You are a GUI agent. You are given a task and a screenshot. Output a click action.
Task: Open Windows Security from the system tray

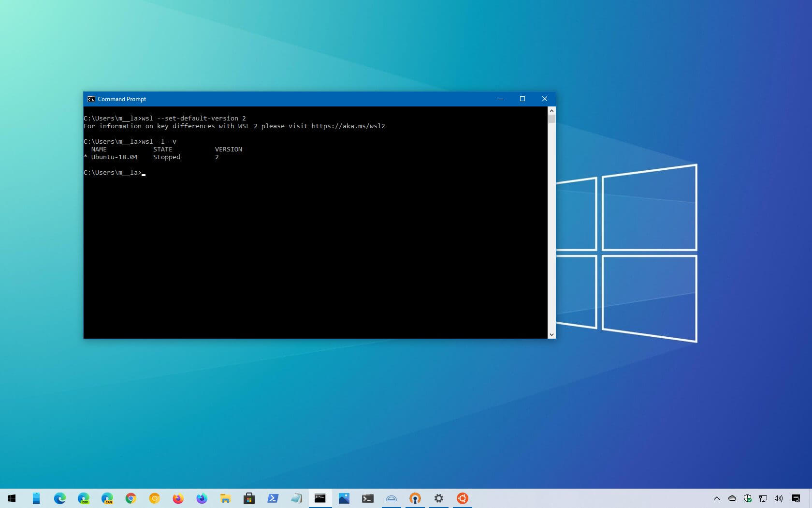747,498
